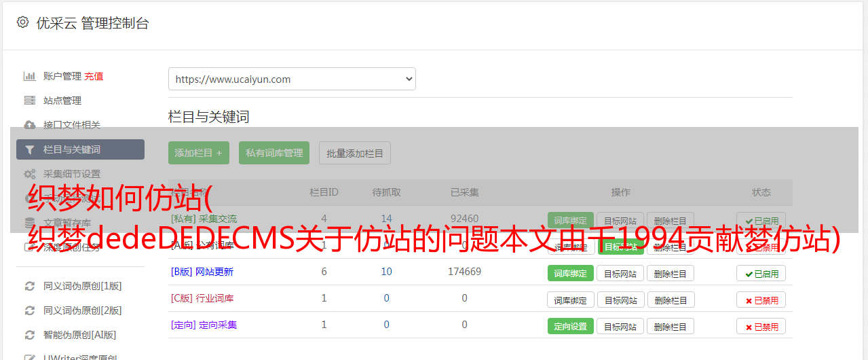Click the [C版] 行业词库 column name
The image size is (868, 360).
click(x=202, y=298)
